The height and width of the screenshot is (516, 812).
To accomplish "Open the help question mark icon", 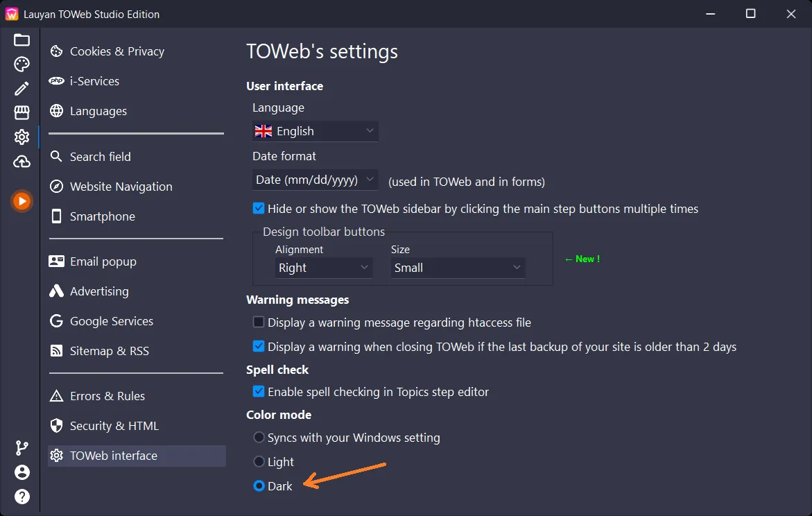I will click(x=21, y=497).
